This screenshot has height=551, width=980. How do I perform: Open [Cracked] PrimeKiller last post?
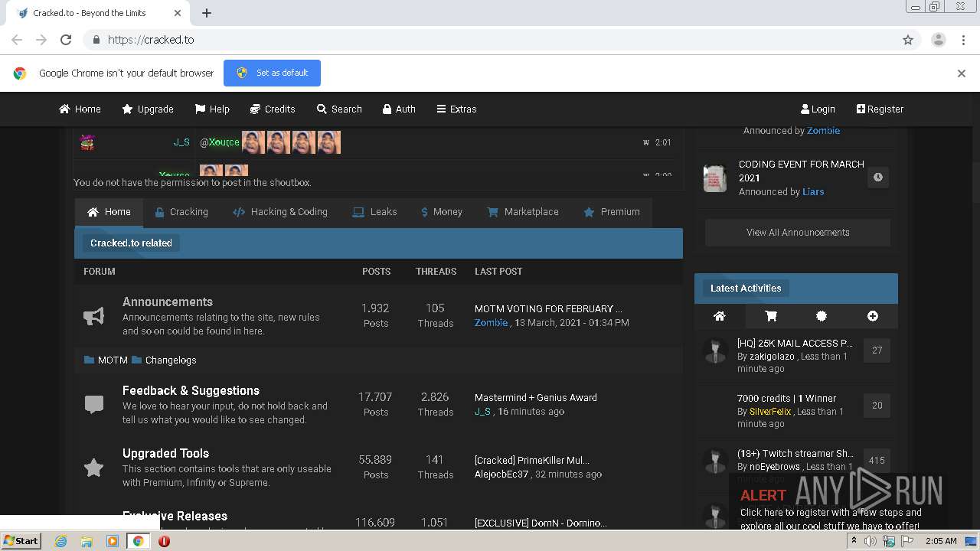click(x=532, y=460)
